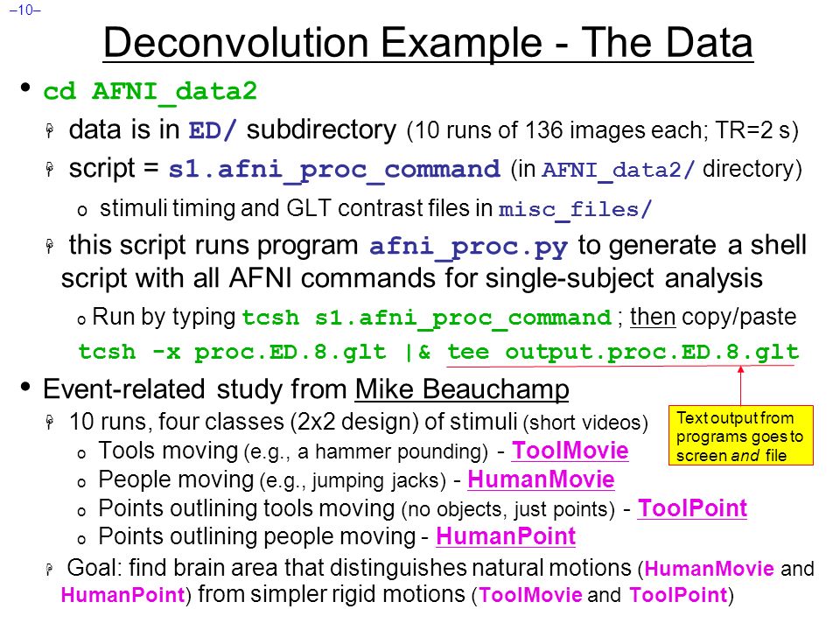The height and width of the screenshot is (630, 840).
Task: Click the blue 'ED/' directory name
Action: coord(213,130)
